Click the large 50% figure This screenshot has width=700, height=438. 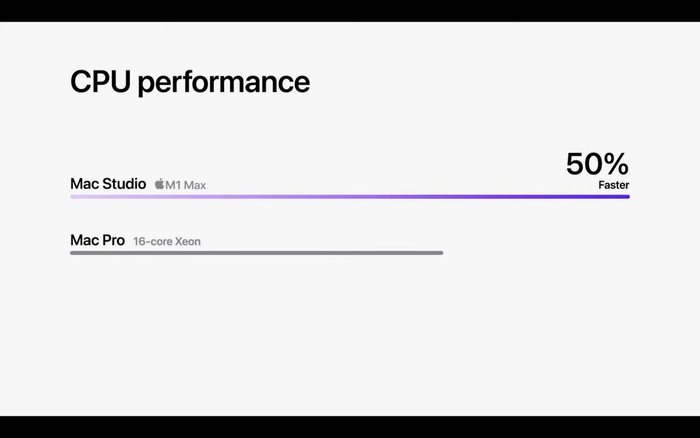[x=597, y=164]
